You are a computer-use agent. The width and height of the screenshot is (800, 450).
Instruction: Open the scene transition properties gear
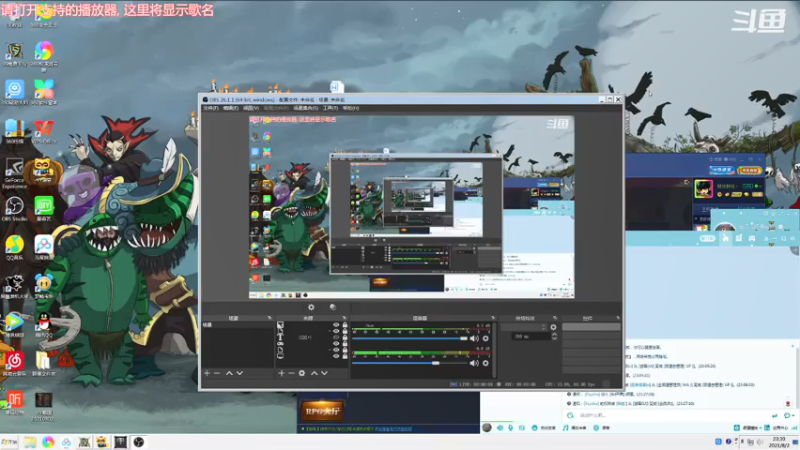pyautogui.click(x=554, y=327)
